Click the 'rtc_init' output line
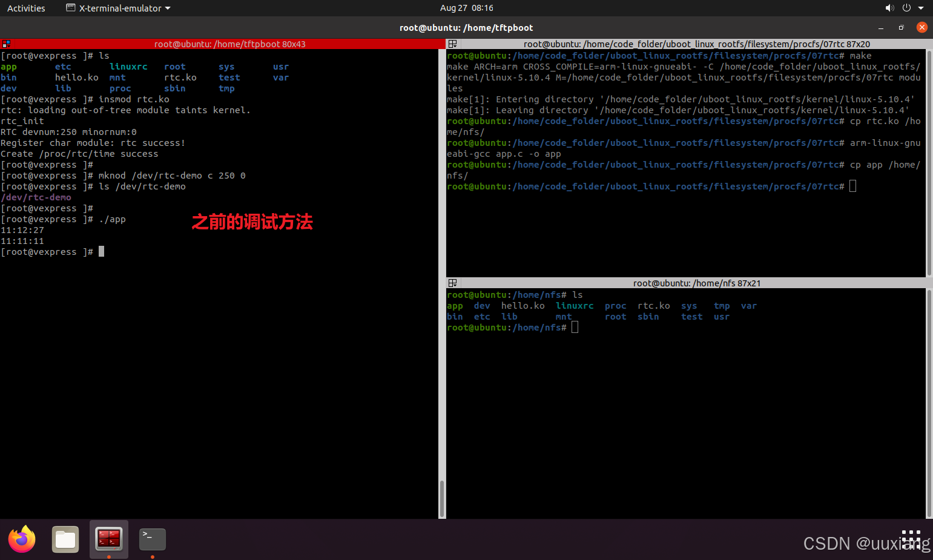This screenshot has height=560, width=933. tap(22, 121)
